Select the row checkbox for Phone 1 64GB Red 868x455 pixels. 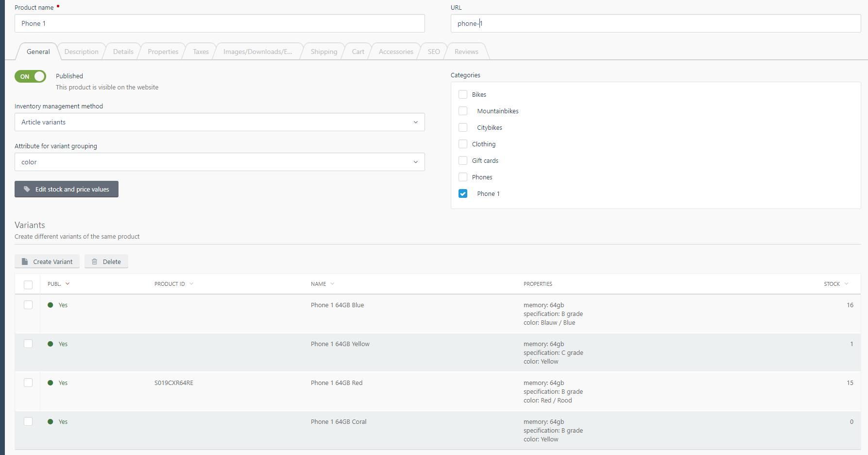click(x=28, y=383)
